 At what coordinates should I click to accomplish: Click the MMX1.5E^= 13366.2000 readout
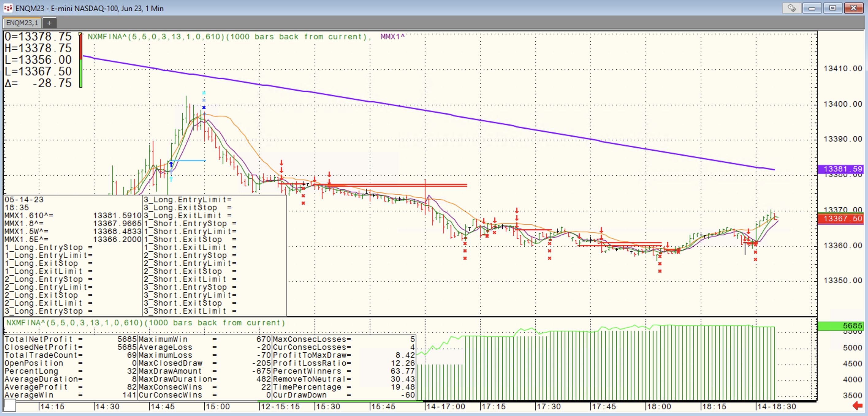coord(73,240)
